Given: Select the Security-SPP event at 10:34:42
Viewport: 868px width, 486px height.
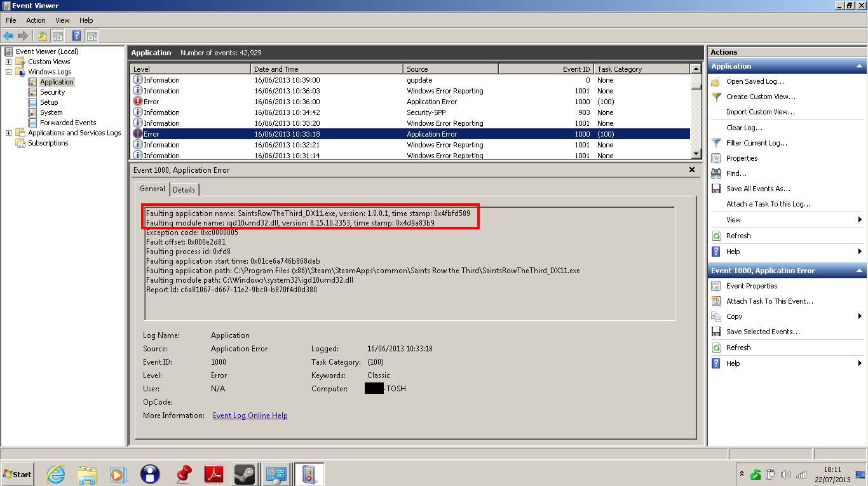Looking at the screenshot, I should (410, 112).
